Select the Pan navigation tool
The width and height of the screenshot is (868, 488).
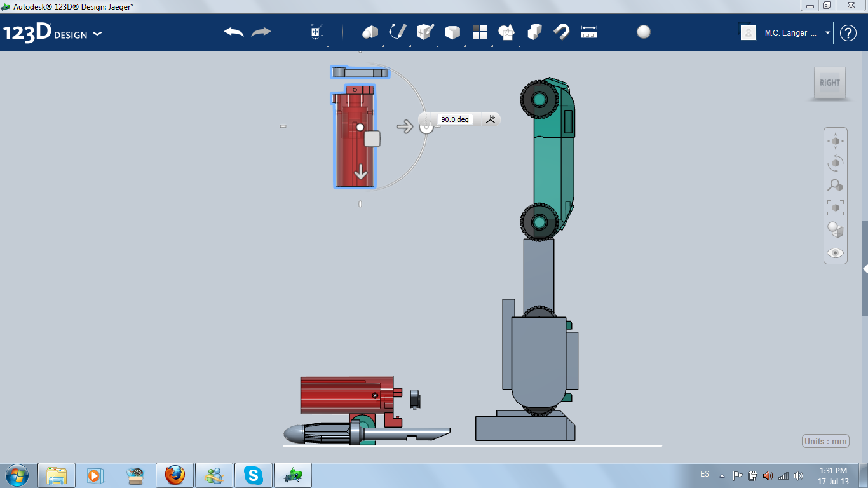[836, 141]
